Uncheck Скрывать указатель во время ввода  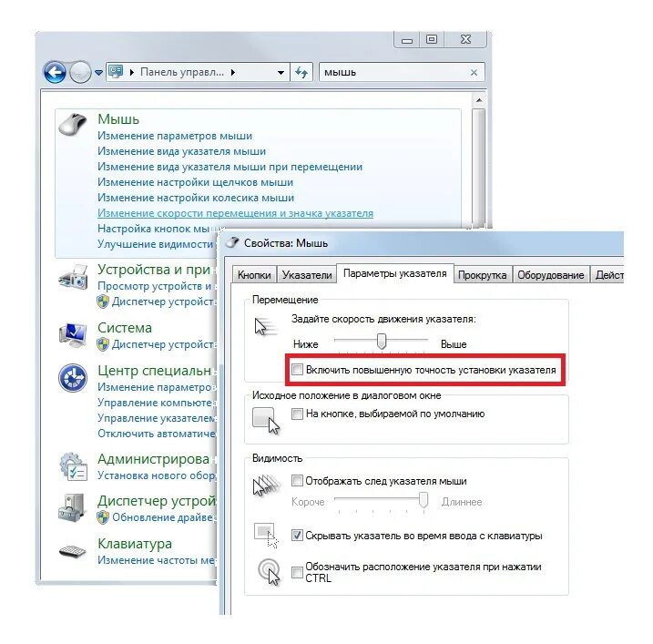tap(297, 536)
